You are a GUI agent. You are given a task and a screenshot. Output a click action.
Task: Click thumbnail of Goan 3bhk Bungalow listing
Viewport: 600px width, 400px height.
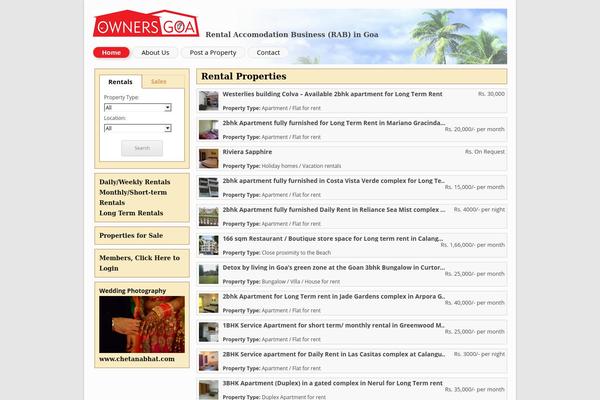click(209, 274)
